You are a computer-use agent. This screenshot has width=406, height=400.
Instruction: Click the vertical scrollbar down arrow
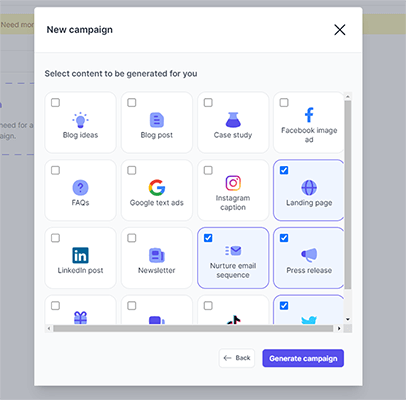(348, 319)
